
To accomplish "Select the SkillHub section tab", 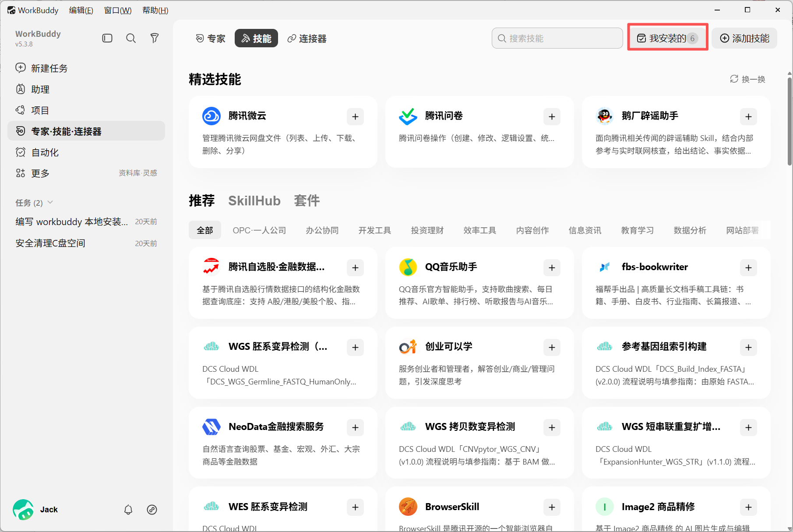I will 254,201.
